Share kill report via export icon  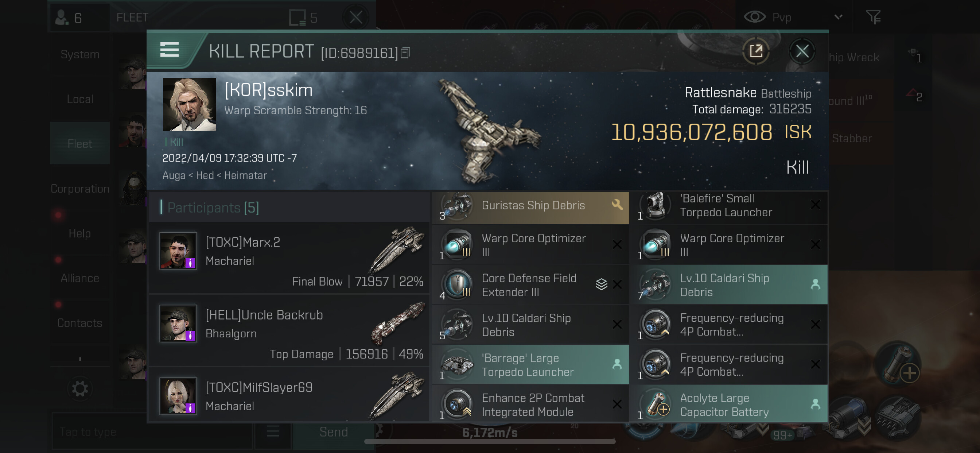tap(755, 51)
